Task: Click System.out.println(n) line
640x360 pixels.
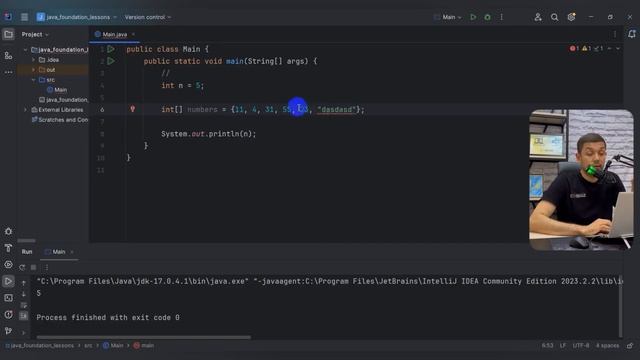Action: point(209,134)
